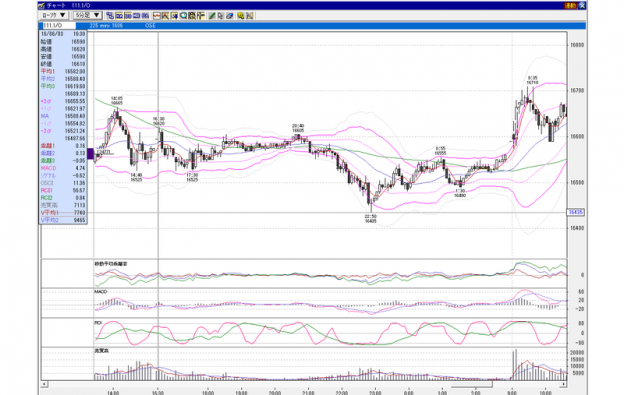Click the red line chart indicator icon

point(157,16)
